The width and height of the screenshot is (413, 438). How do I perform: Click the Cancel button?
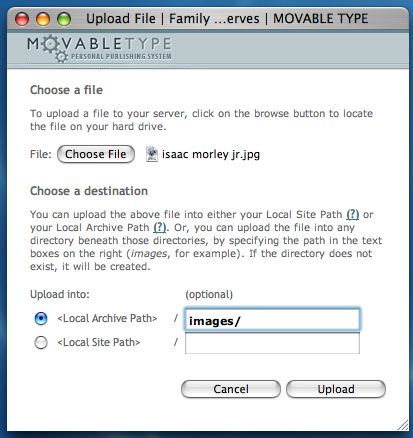click(x=231, y=389)
